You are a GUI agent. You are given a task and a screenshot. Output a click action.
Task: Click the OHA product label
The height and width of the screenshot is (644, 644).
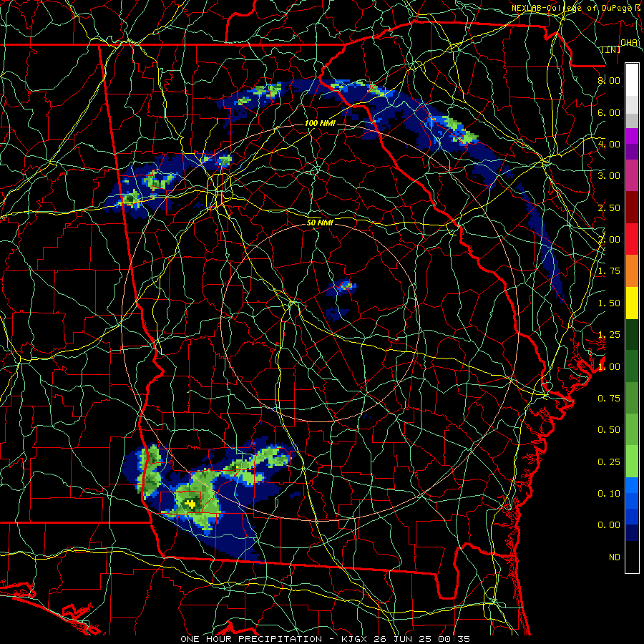tap(629, 43)
